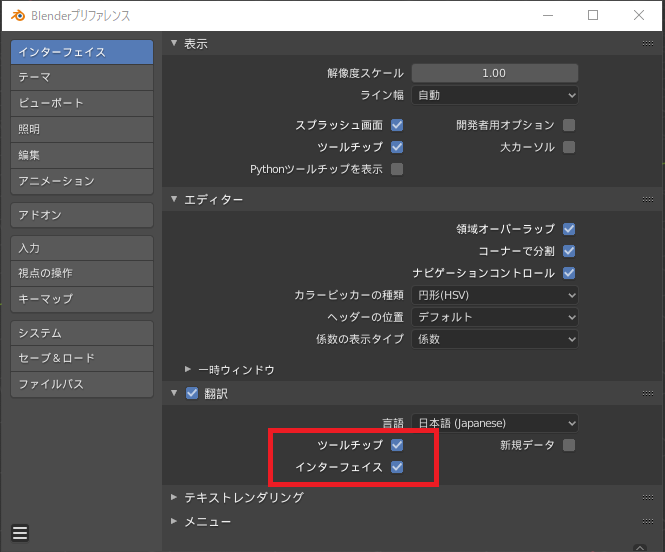The image size is (665, 552).
Task: Open 係数の表示タイプ dropdown
Action: point(495,339)
